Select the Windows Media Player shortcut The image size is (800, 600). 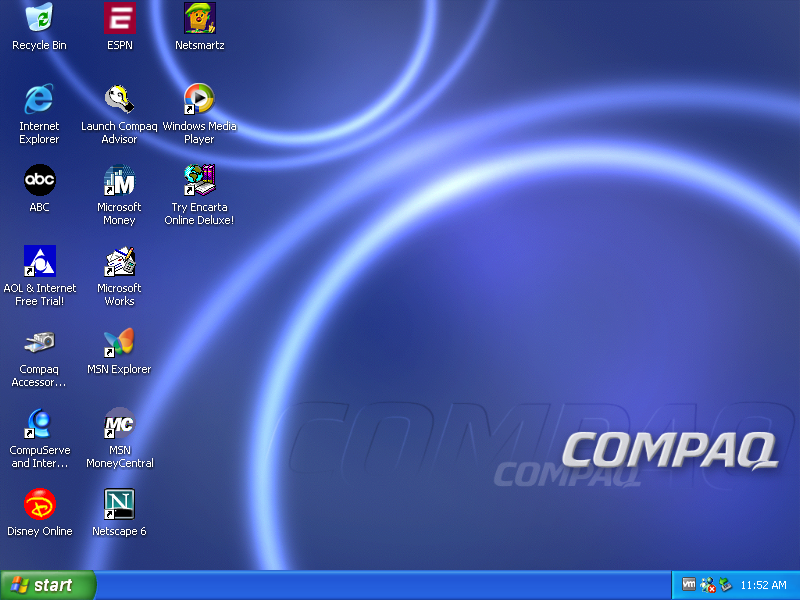tap(199, 98)
